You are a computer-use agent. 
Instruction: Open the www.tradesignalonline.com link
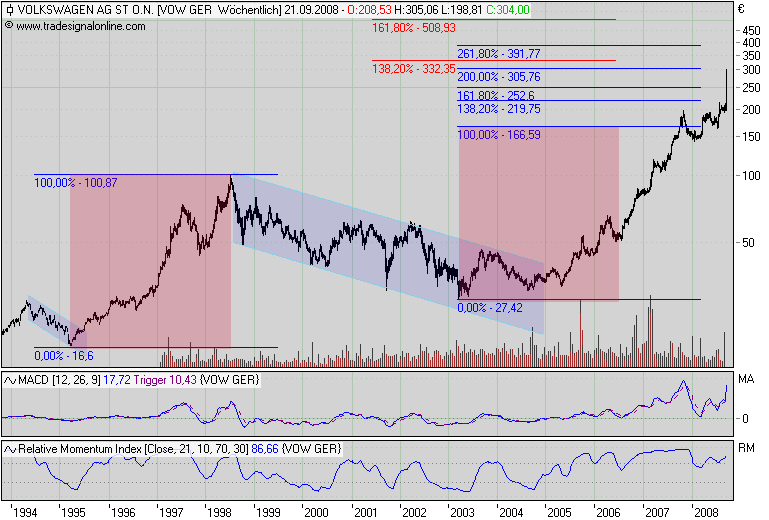coord(81,26)
